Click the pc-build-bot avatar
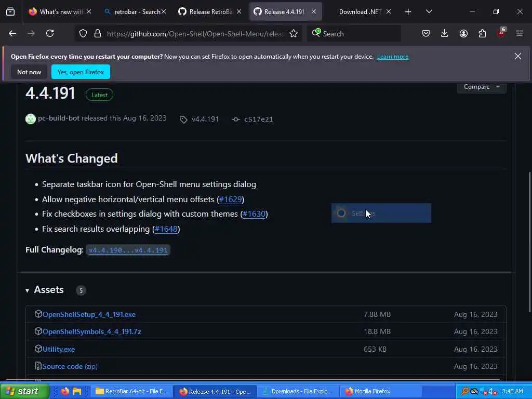 [31, 119]
